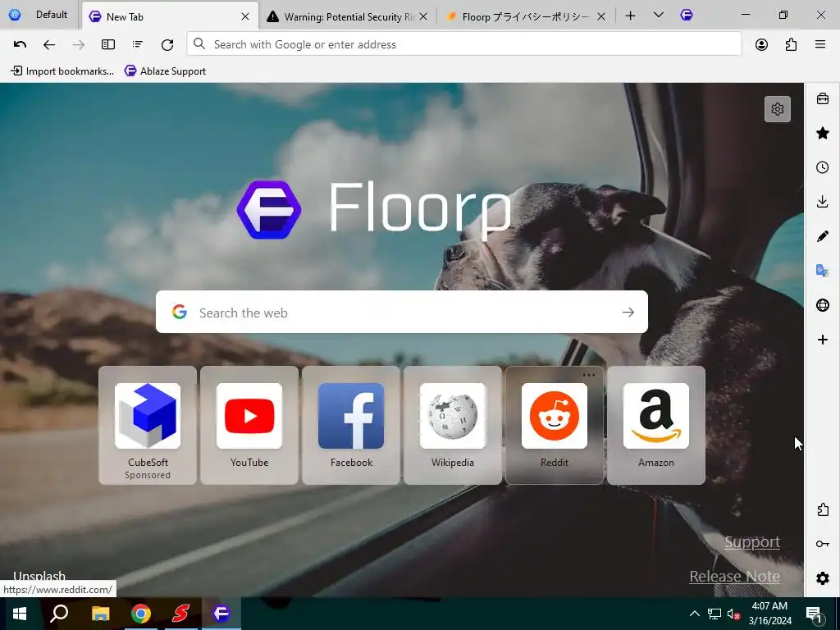Screen dimensions: 840x630
Task: Submit search with arrow button
Action: point(628,313)
